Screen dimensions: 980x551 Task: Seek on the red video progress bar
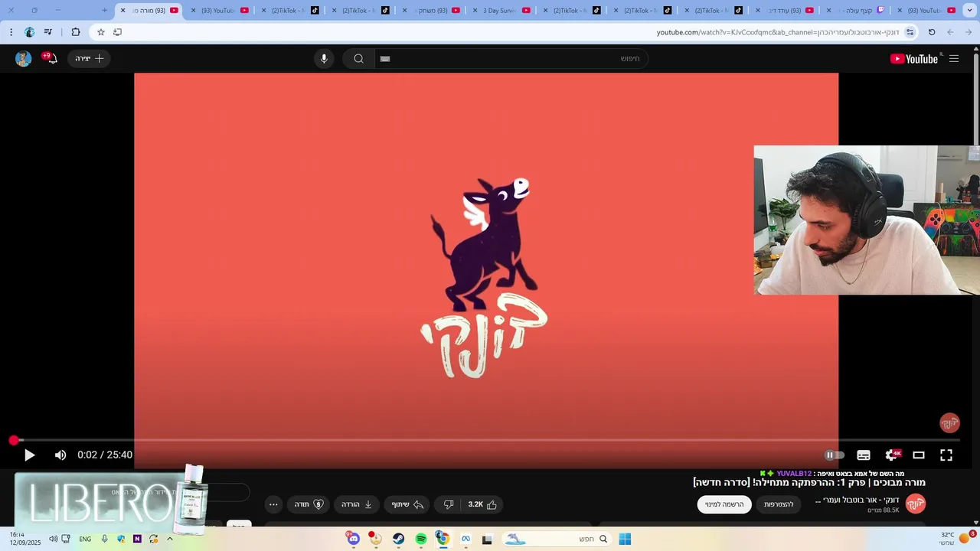click(x=486, y=440)
